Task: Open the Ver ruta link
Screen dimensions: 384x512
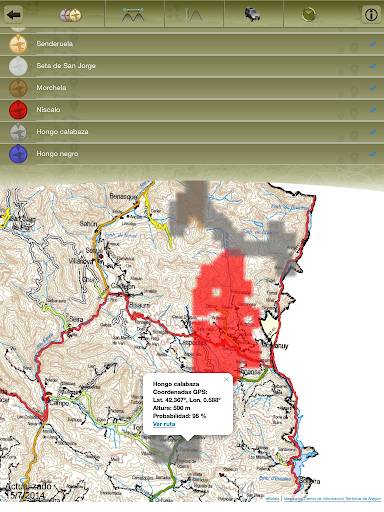Action: coord(164,424)
